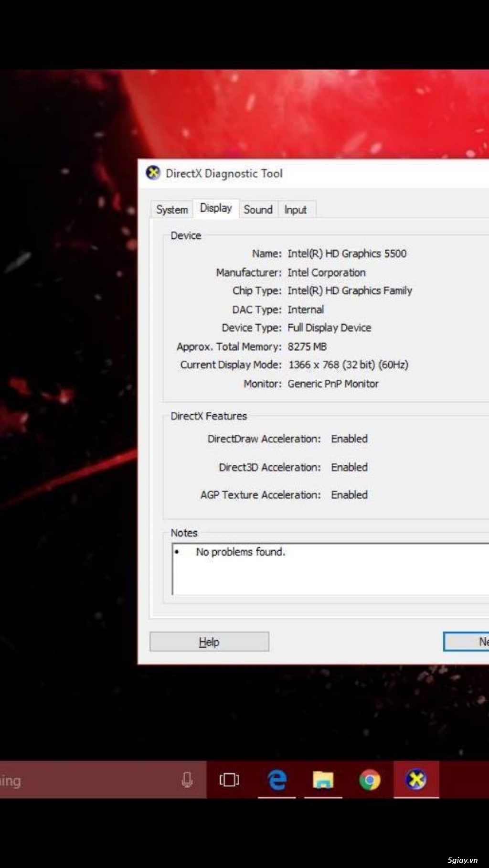Image resolution: width=489 pixels, height=868 pixels.
Task: Open Microsoft Edge from the taskbar
Action: click(277, 780)
